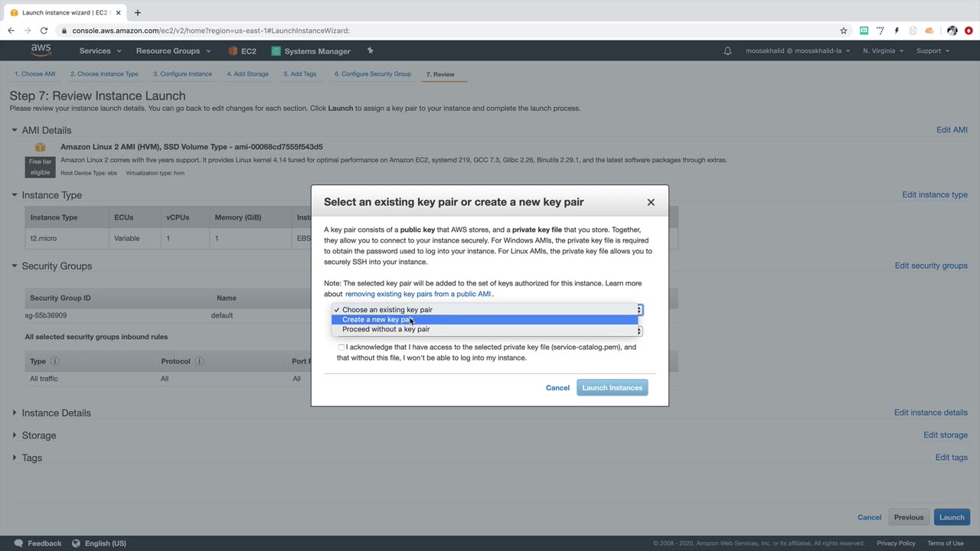Click the red update arrow icon
980x551 pixels.
(969, 31)
